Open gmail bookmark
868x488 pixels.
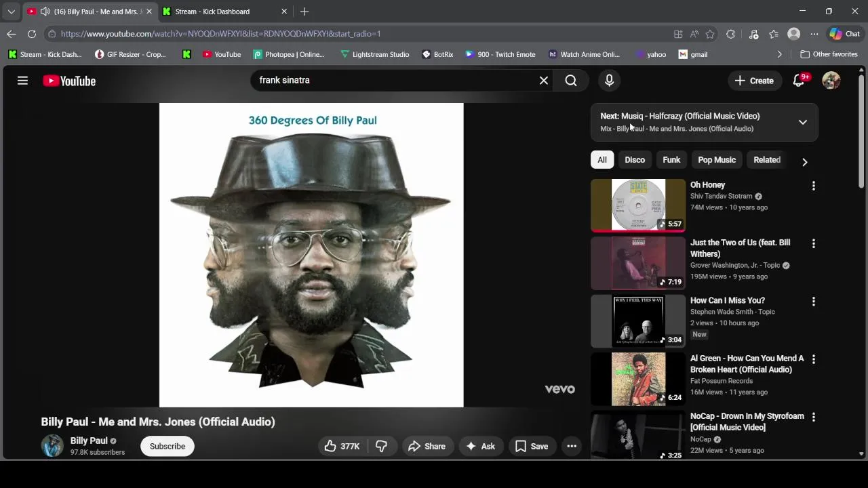click(x=693, y=54)
